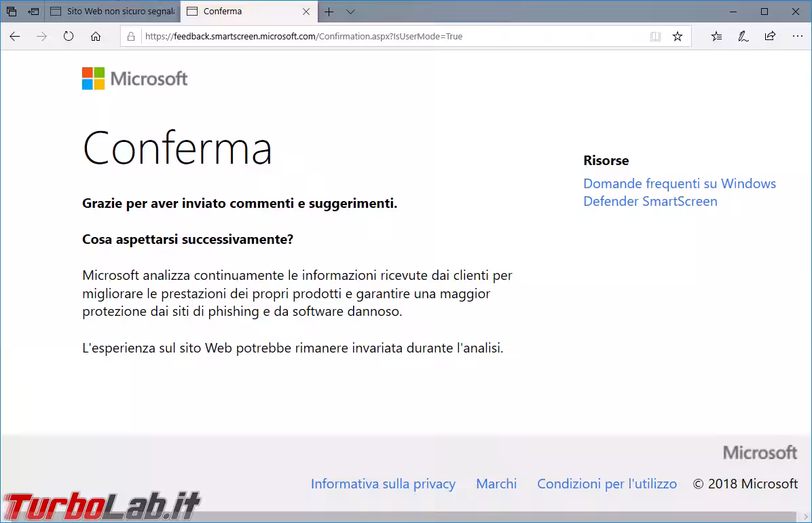Click the padlock site security icon
Image resolution: width=812 pixels, height=523 pixels.
[131, 36]
